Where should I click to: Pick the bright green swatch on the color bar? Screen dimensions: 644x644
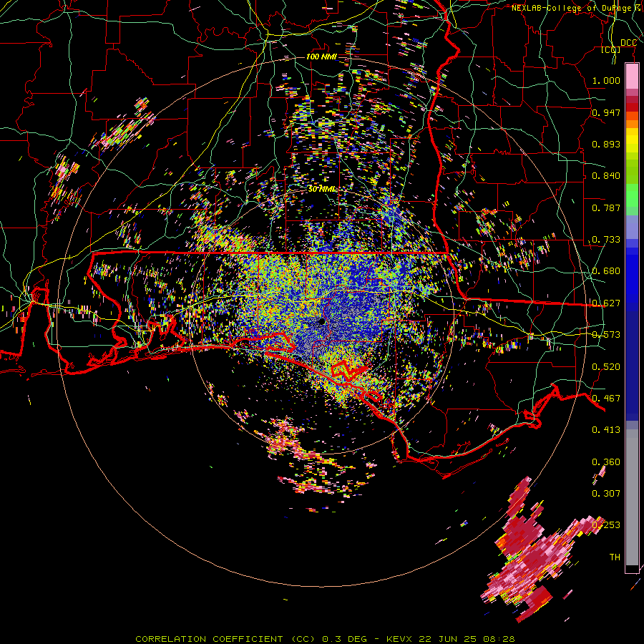(632, 195)
